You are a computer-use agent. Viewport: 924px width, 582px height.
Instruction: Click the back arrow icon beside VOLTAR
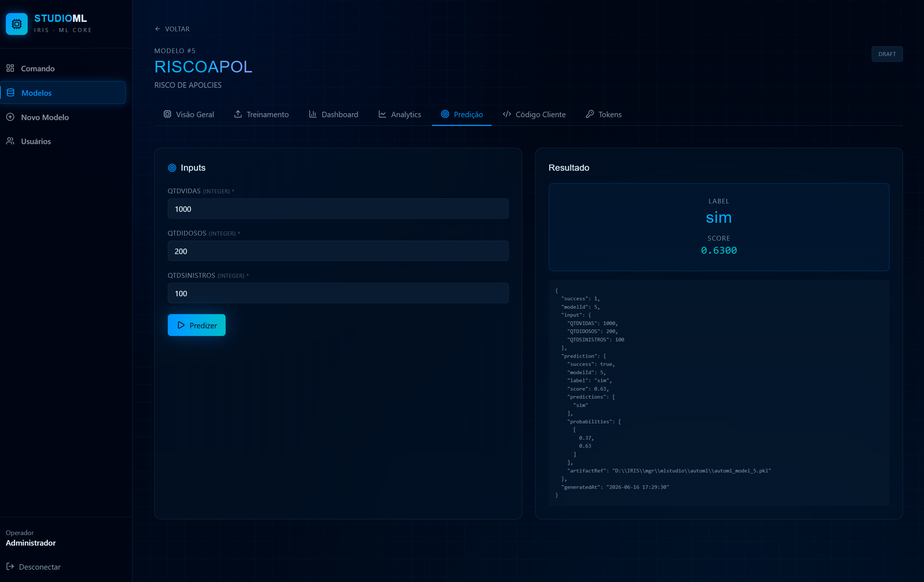coord(157,29)
